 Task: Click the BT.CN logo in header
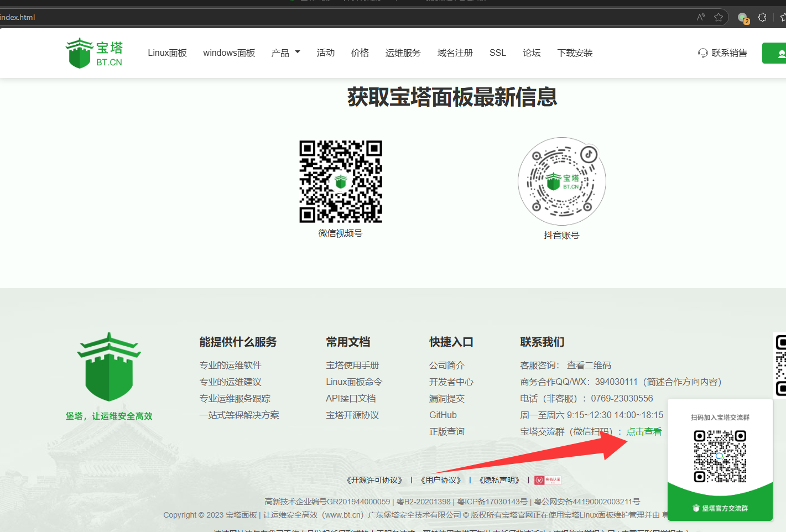pos(94,53)
